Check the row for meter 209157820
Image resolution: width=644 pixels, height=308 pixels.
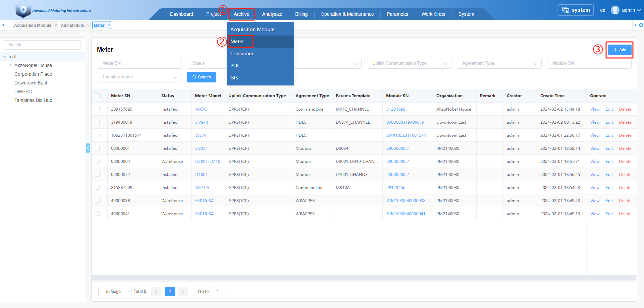click(x=97, y=109)
